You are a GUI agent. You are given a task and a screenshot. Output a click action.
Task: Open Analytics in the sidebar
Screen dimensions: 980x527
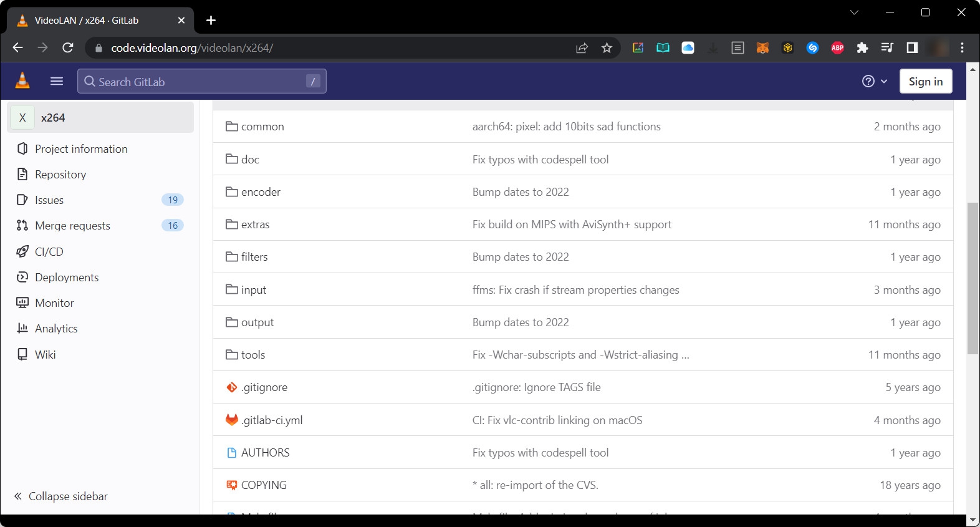(x=56, y=329)
